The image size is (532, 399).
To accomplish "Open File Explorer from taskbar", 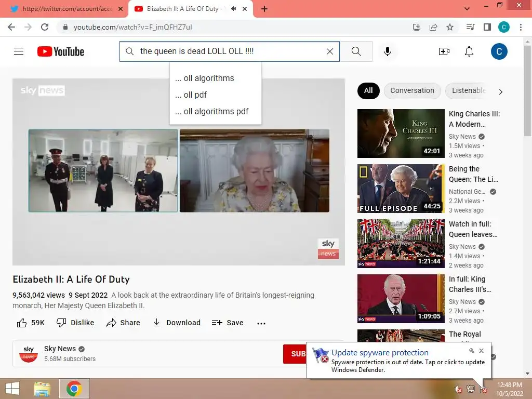I will pyautogui.click(x=42, y=389).
